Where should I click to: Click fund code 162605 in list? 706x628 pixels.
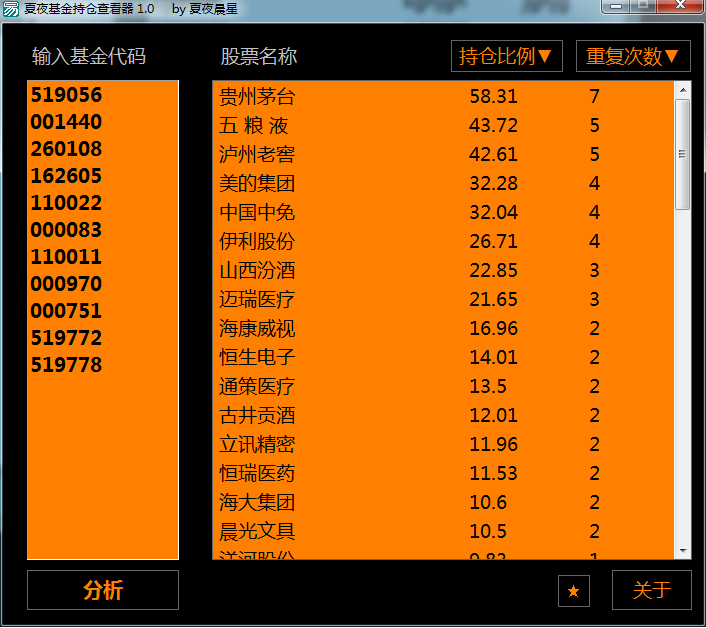click(66, 177)
